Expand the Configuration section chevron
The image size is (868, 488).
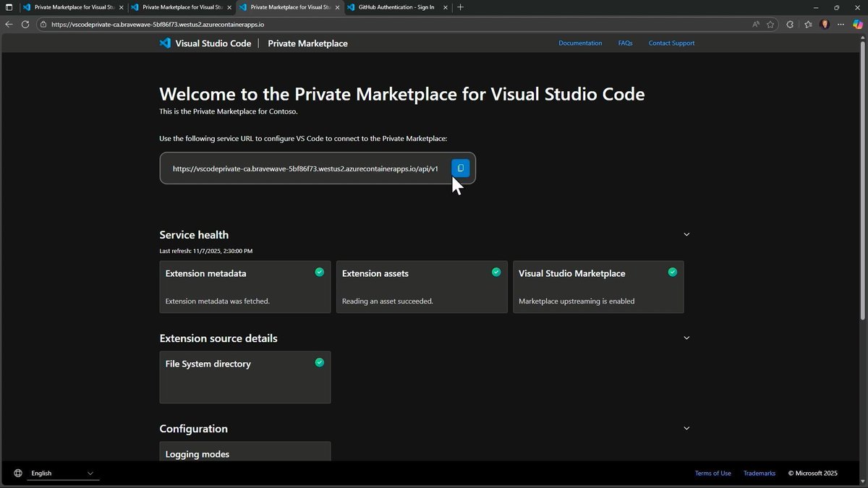pos(686,428)
